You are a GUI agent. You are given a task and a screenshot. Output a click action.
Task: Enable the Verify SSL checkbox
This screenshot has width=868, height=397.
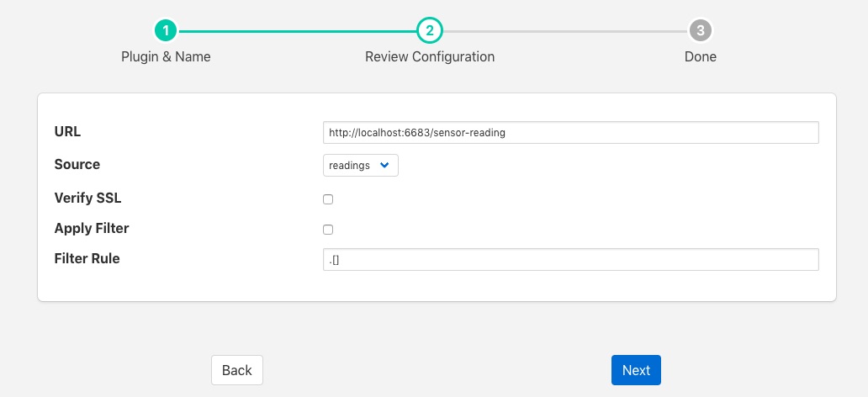(328, 199)
